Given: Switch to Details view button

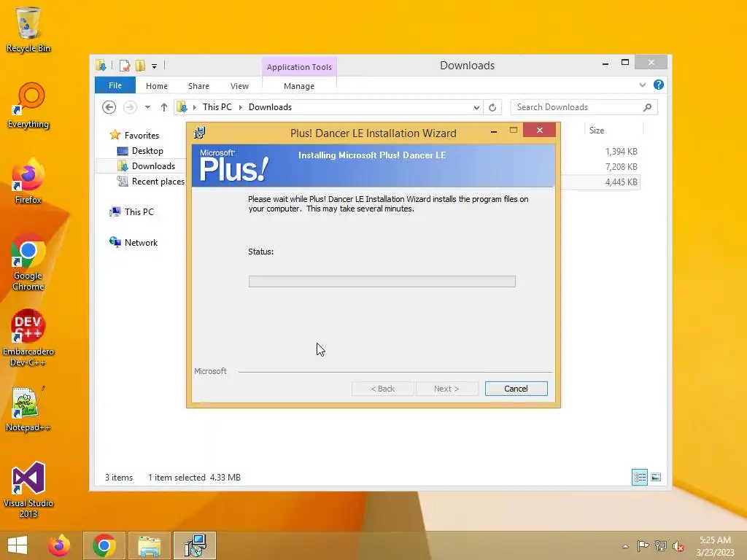Looking at the screenshot, I should point(639,477).
